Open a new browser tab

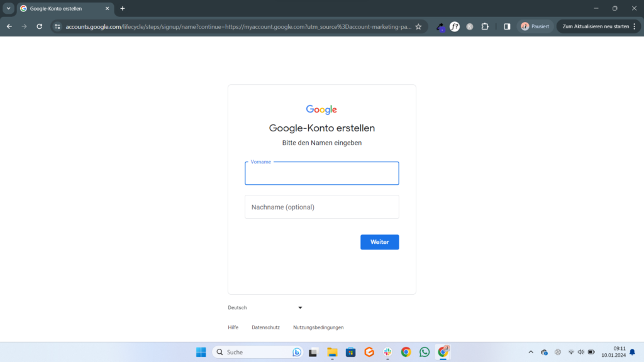click(123, 9)
